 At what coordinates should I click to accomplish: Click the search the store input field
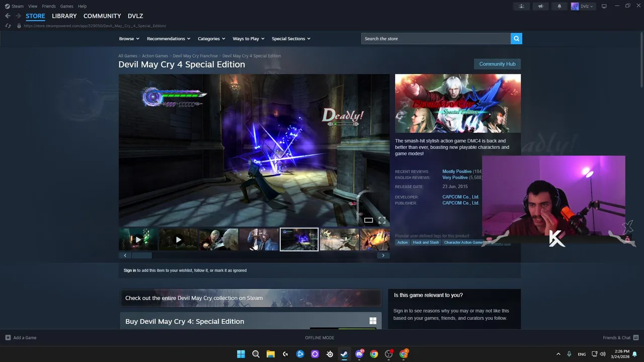pos(436,39)
